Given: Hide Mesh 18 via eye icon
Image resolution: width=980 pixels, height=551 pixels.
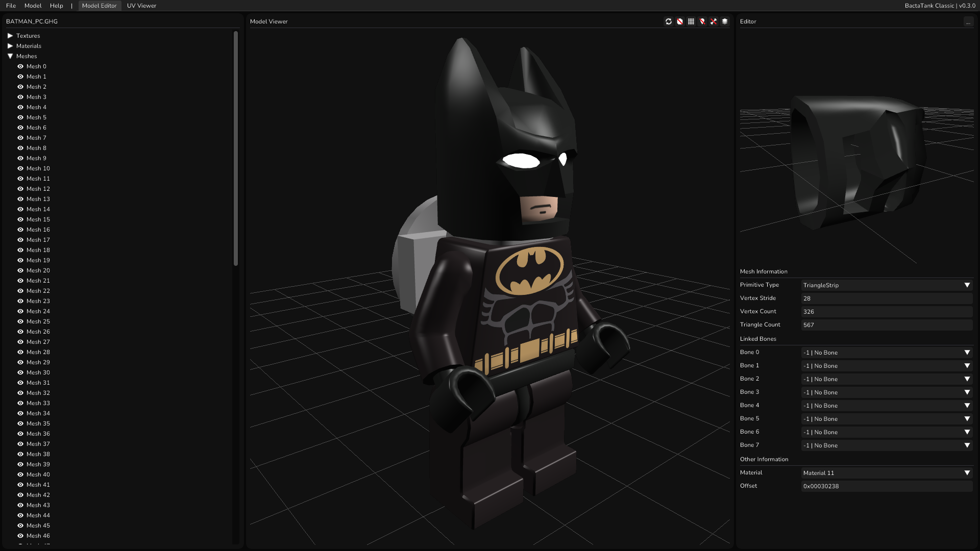Looking at the screenshot, I should pyautogui.click(x=20, y=250).
